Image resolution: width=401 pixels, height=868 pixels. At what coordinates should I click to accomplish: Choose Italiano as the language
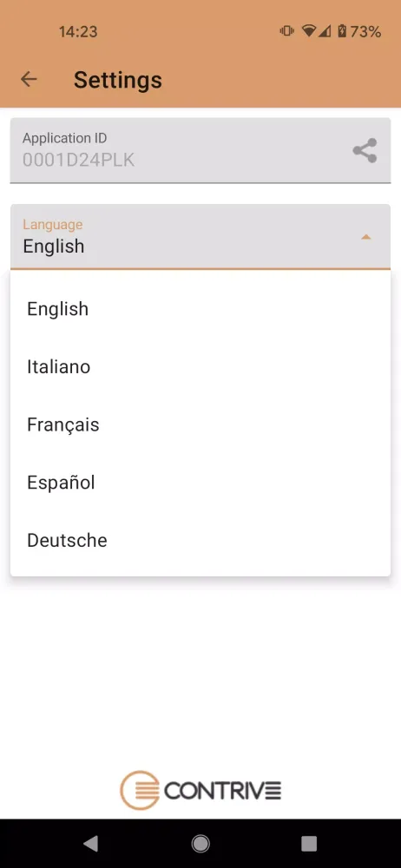200,366
